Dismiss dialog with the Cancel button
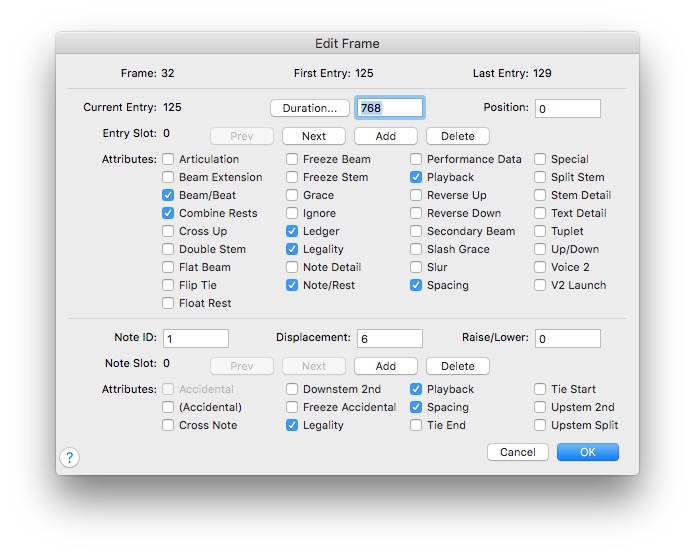695x555 pixels. click(x=518, y=452)
